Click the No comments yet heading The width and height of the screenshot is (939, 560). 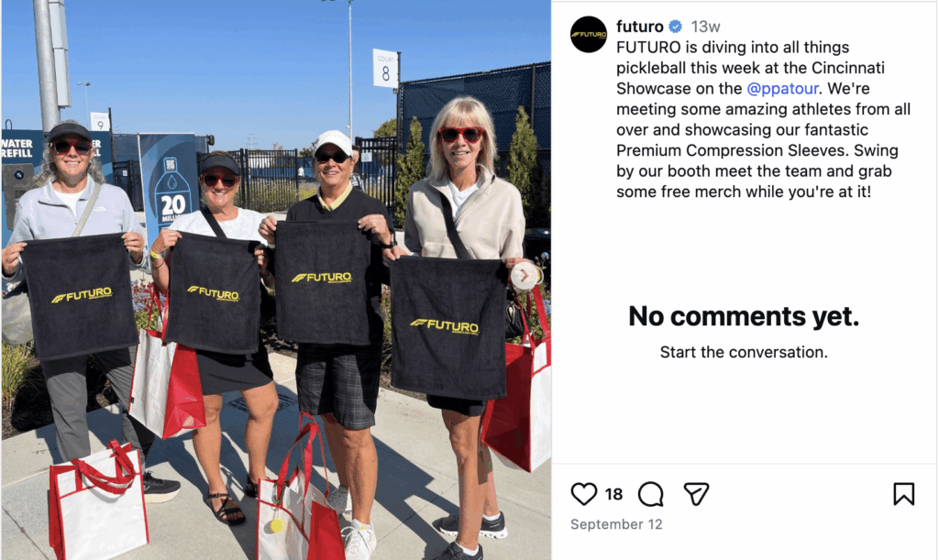744,316
